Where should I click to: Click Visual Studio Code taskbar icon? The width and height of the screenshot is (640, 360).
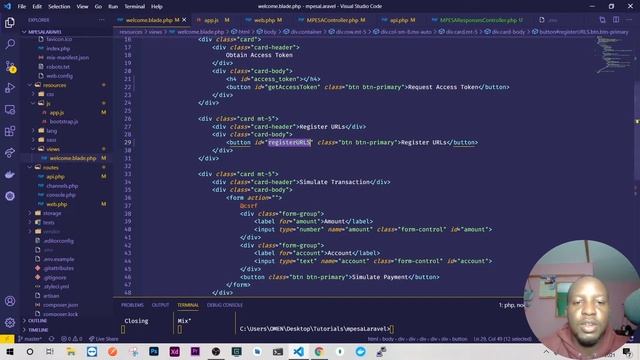coord(298,351)
